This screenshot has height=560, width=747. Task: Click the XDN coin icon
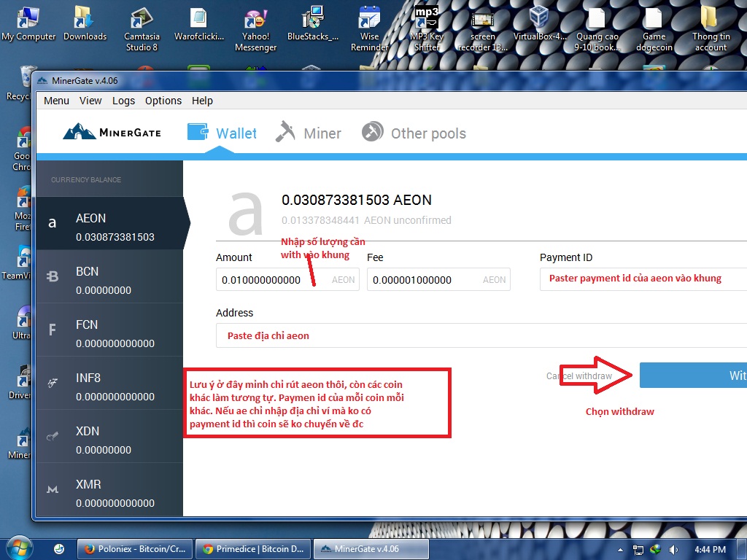coord(53,436)
